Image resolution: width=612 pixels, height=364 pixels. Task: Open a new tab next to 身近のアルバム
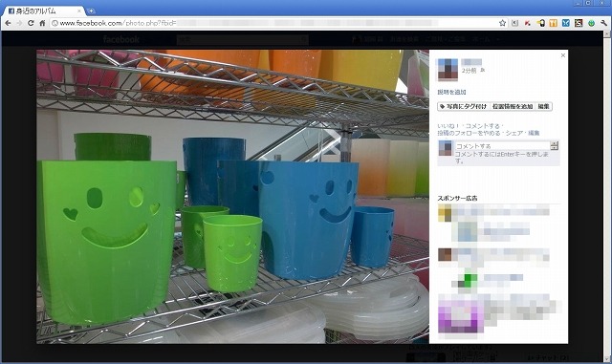coord(91,11)
